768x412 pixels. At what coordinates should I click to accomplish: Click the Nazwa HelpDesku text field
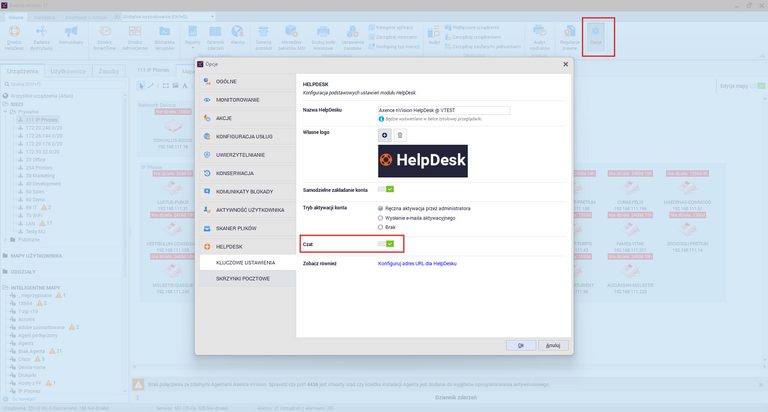[x=444, y=110]
